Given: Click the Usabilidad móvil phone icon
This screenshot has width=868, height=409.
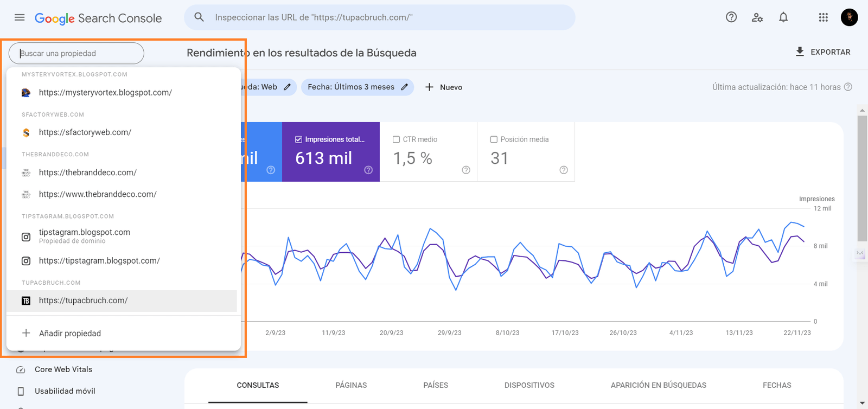Looking at the screenshot, I should tap(21, 391).
